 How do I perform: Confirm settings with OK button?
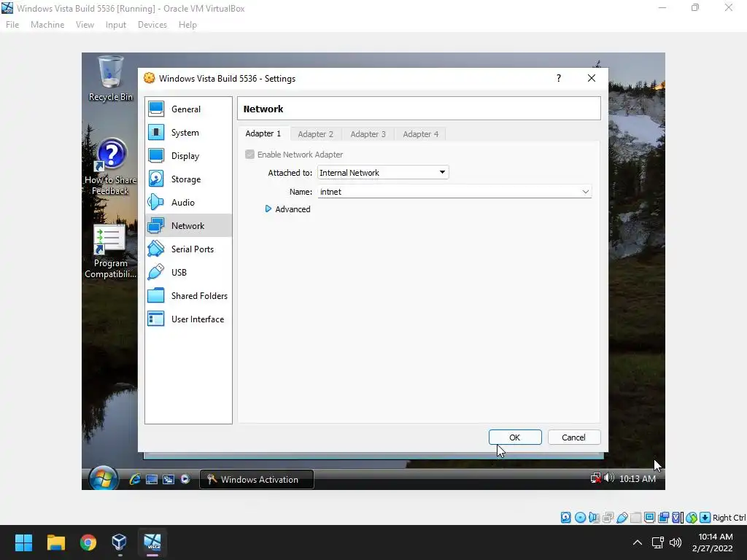tap(515, 437)
